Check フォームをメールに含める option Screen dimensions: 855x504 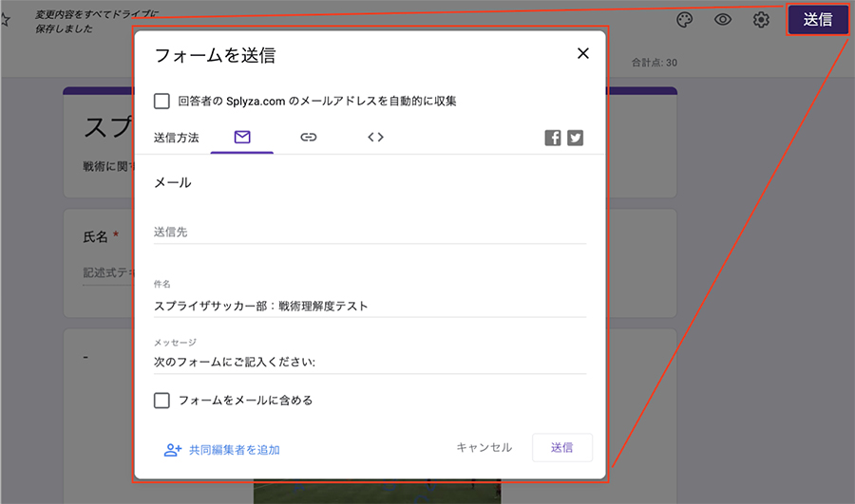pyautogui.click(x=161, y=401)
